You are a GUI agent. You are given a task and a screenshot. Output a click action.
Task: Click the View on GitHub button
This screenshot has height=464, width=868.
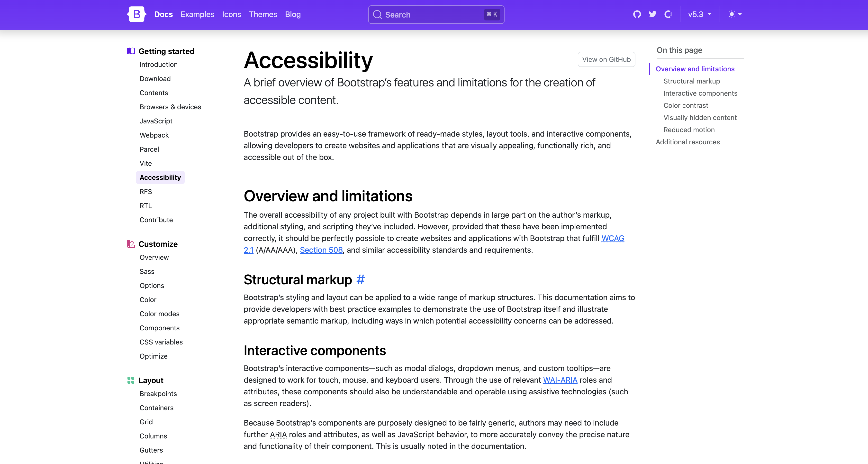click(x=606, y=59)
